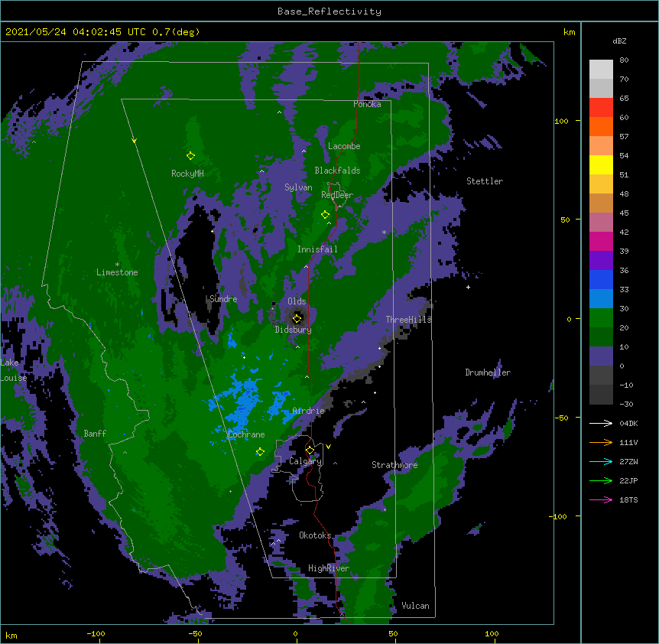Viewport: 659px width, 644px height.
Task: Click the orange 111V arrow in legend
Action: coord(601,442)
